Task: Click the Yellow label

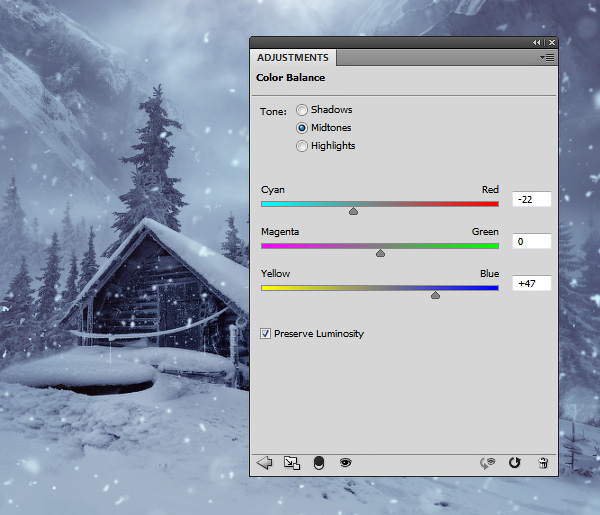Action: tap(275, 274)
